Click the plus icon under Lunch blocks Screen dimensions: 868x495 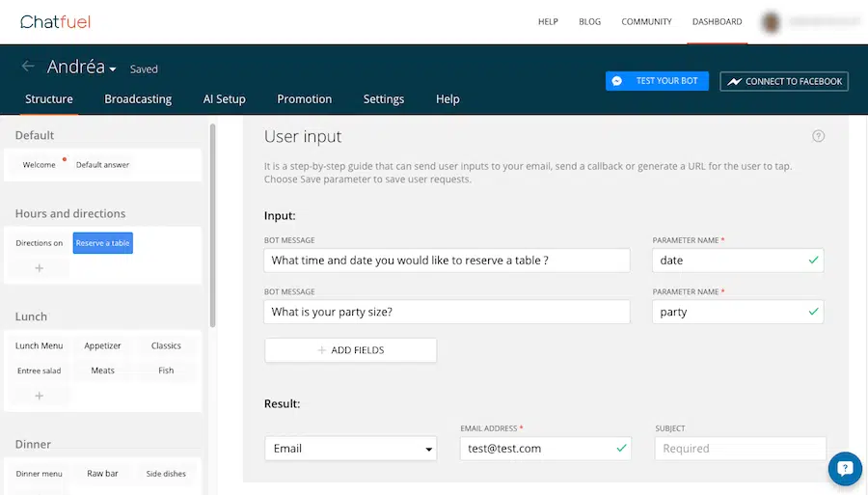click(x=40, y=396)
